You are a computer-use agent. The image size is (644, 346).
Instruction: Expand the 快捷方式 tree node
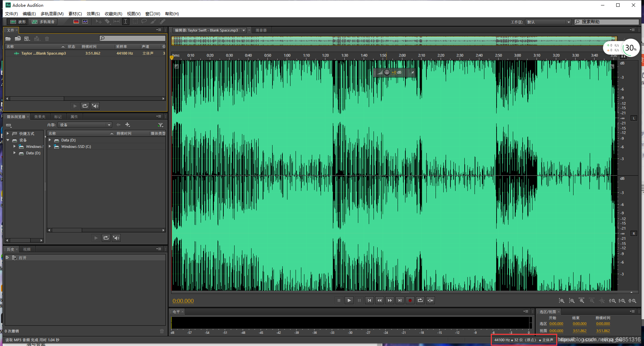8,134
